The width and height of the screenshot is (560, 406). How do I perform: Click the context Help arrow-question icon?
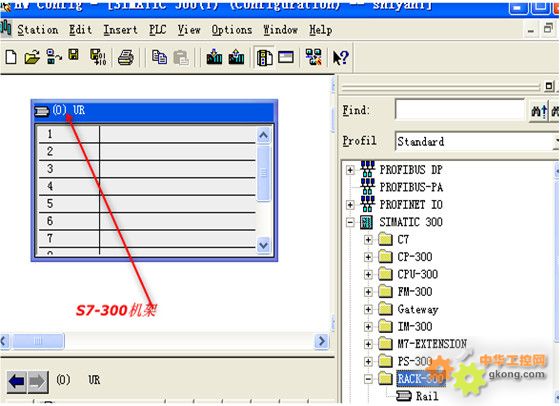point(340,57)
